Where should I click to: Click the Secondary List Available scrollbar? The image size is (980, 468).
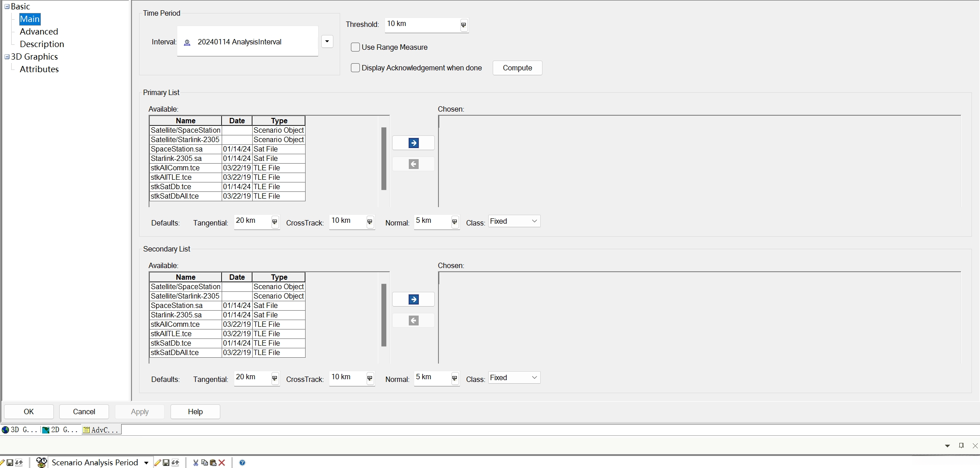point(384,315)
